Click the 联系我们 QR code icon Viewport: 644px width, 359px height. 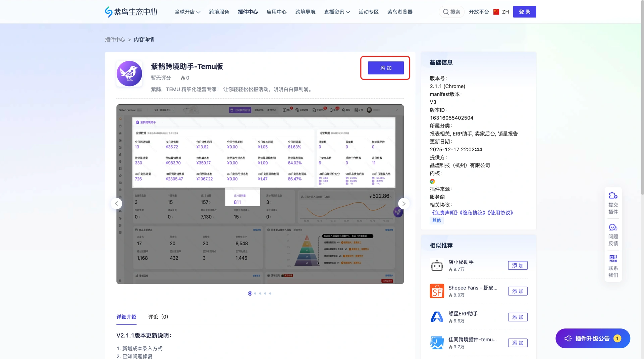click(x=613, y=259)
